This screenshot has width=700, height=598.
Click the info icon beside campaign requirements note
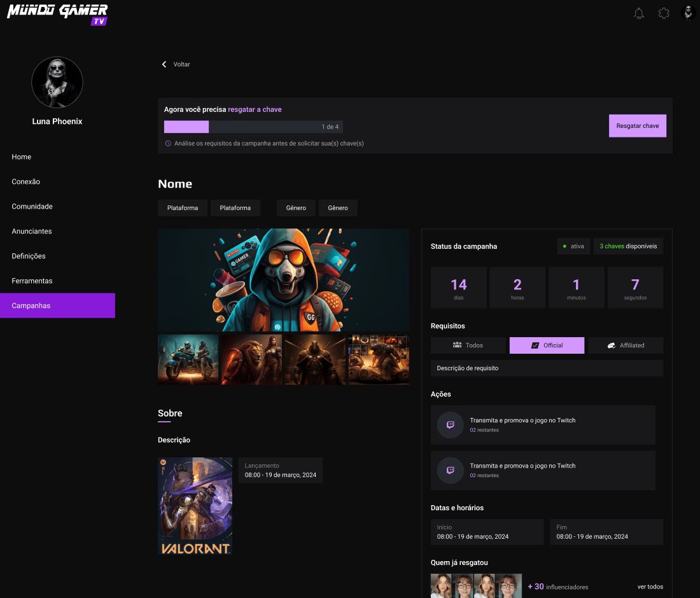pyautogui.click(x=168, y=144)
